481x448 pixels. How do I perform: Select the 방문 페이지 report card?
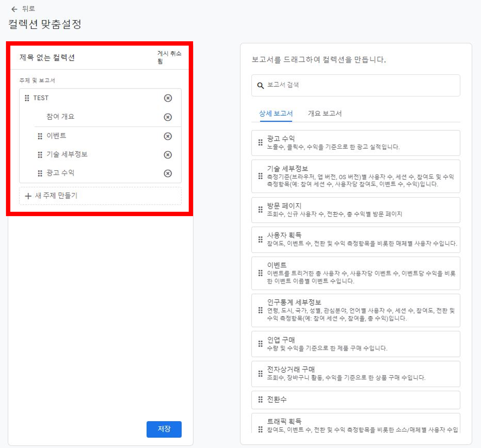pos(356,210)
